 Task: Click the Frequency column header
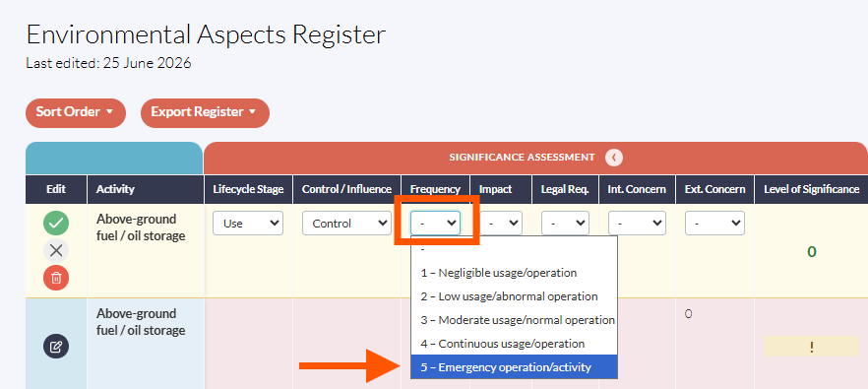tap(435, 189)
